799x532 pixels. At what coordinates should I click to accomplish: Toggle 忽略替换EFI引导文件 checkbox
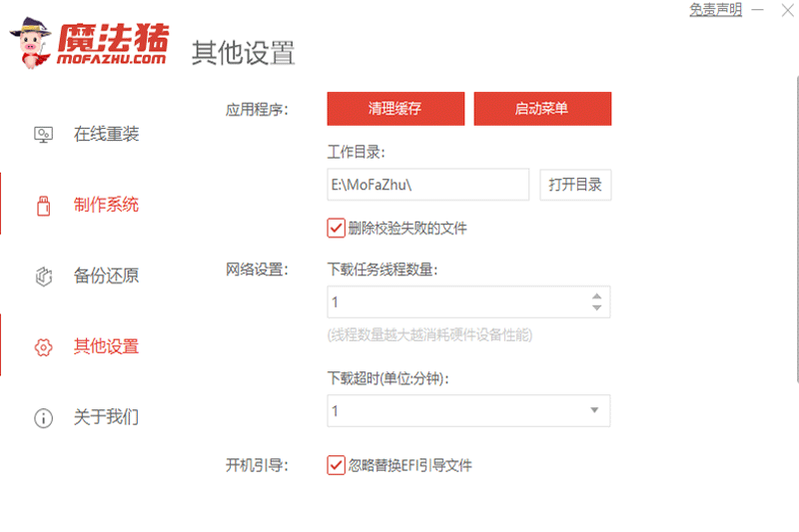point(336,465)
